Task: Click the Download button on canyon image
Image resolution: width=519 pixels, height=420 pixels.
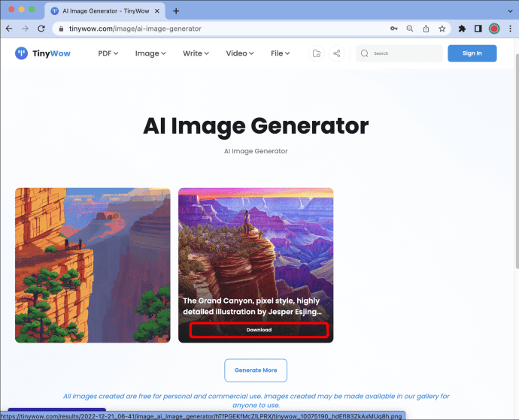Action: [x=259, y=330]
